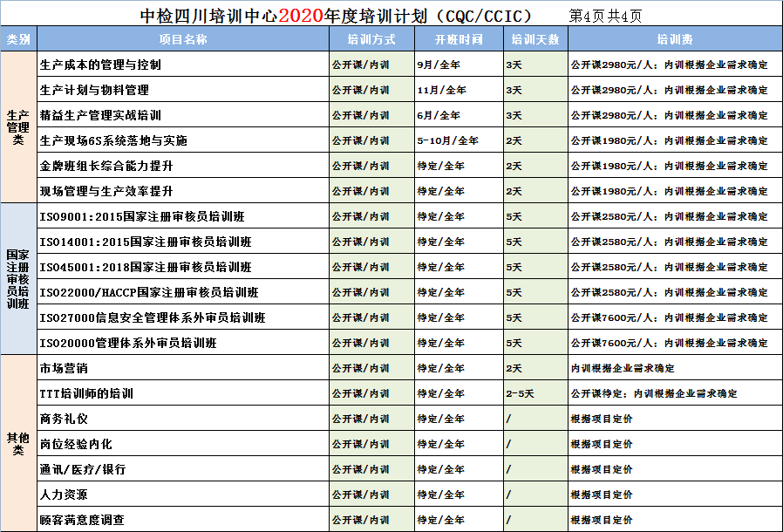783x532 pixels.
Task: Select the 2-5天 training days cell
Action: [x=520, y=393]
